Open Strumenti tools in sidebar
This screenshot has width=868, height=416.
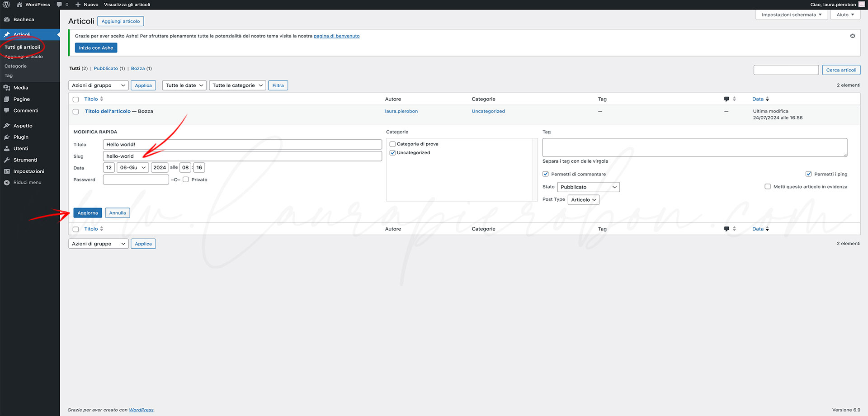25,160
